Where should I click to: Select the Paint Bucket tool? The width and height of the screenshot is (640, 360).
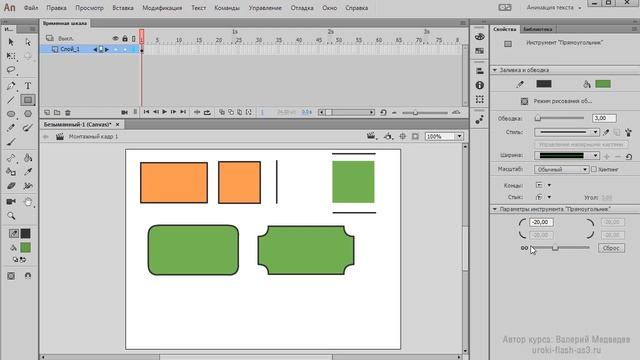point(28,158)
